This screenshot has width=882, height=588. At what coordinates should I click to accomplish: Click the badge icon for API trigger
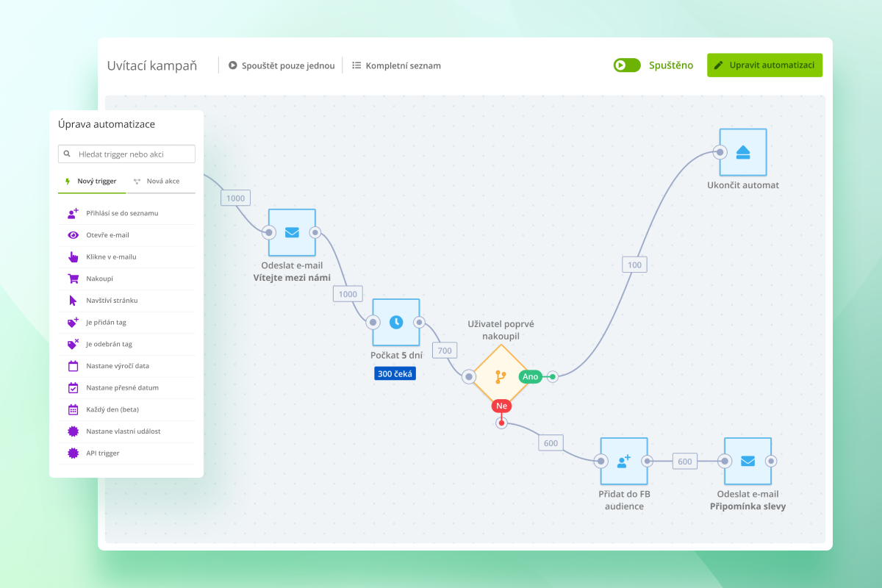[73, 453]
